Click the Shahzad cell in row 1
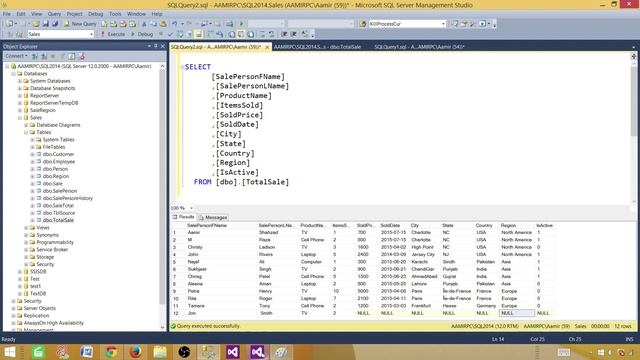 point(268,233)
